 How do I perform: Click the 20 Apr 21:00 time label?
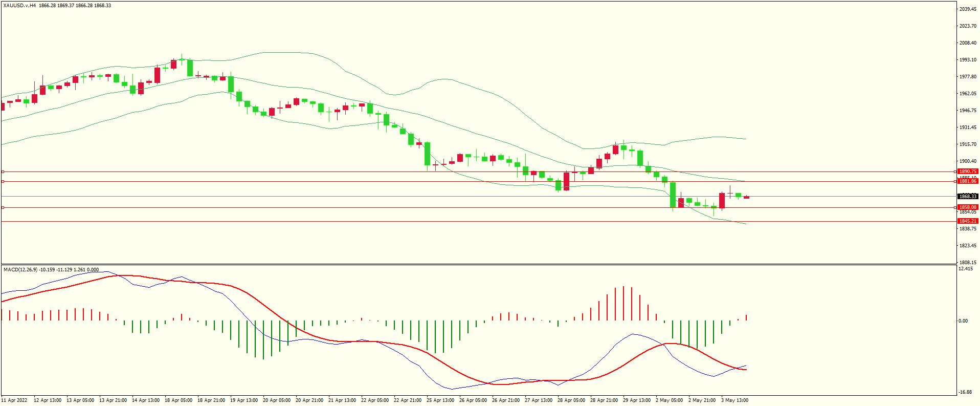[309, 400]
